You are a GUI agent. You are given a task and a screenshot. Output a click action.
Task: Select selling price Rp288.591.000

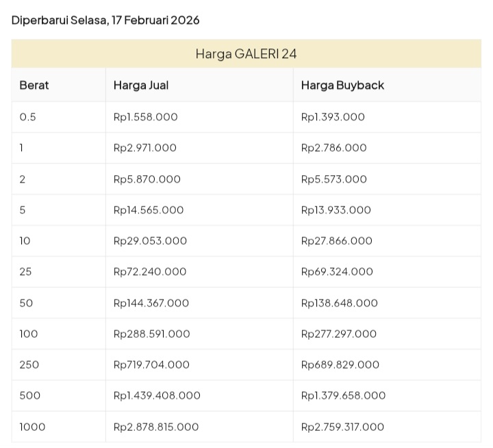(151, 334)
